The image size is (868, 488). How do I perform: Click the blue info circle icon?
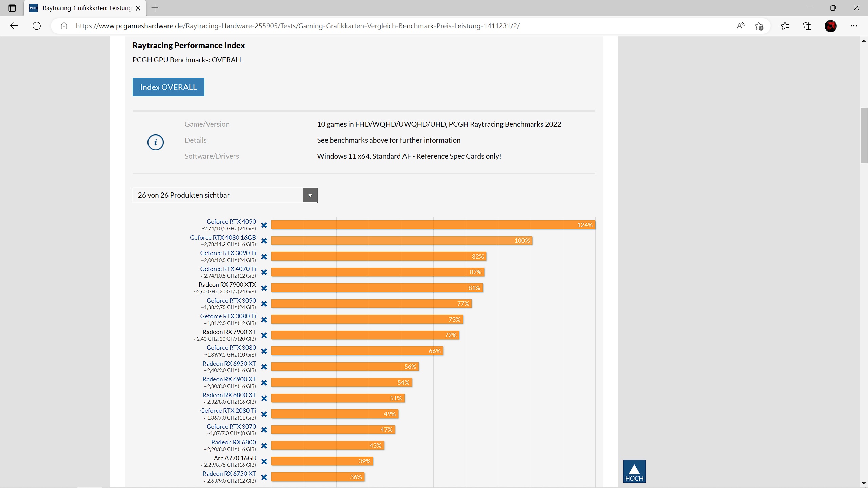[x=155, y=142]
